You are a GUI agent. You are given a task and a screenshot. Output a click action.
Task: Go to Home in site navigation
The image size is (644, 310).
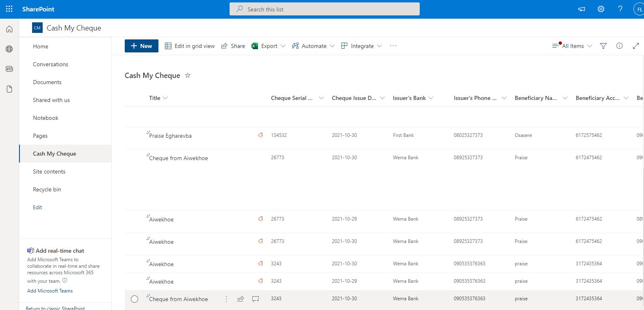coord(41,46)
